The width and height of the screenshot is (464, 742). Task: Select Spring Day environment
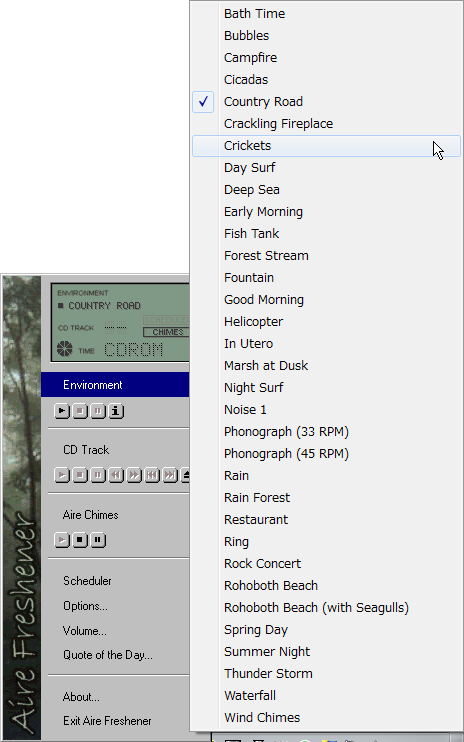326,630
